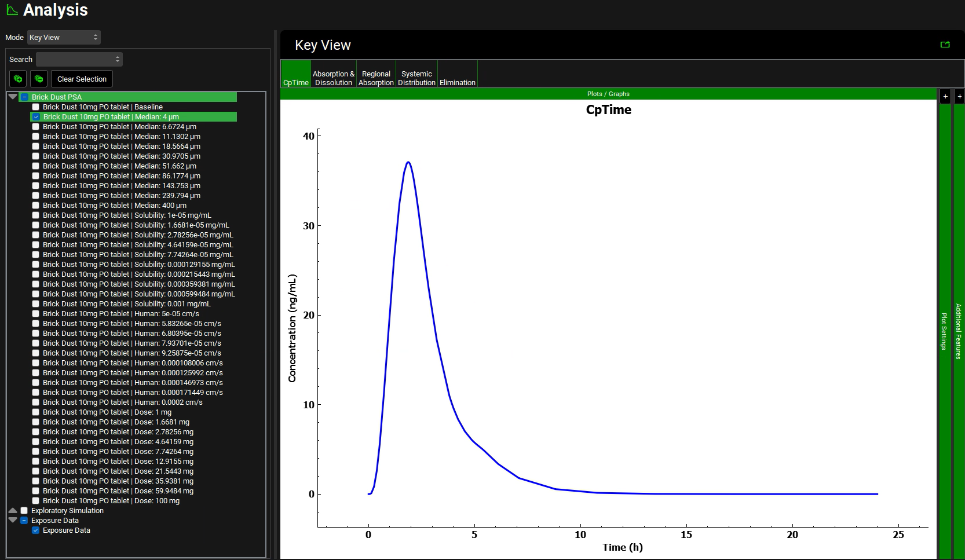
Task: Switch to the Absorption & Dissolution tab
Action: [333, 78]
